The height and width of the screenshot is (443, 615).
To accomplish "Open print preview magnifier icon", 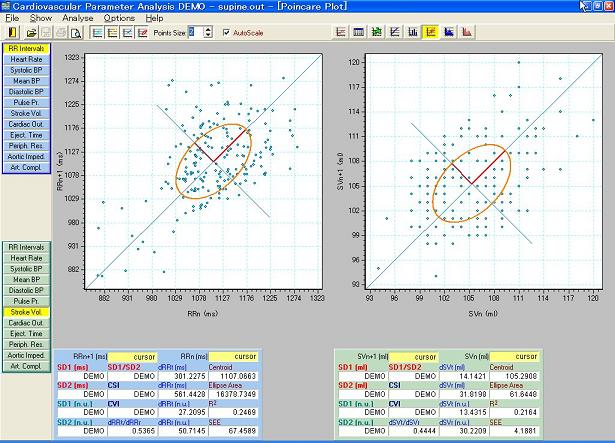I will pos(76,33).
